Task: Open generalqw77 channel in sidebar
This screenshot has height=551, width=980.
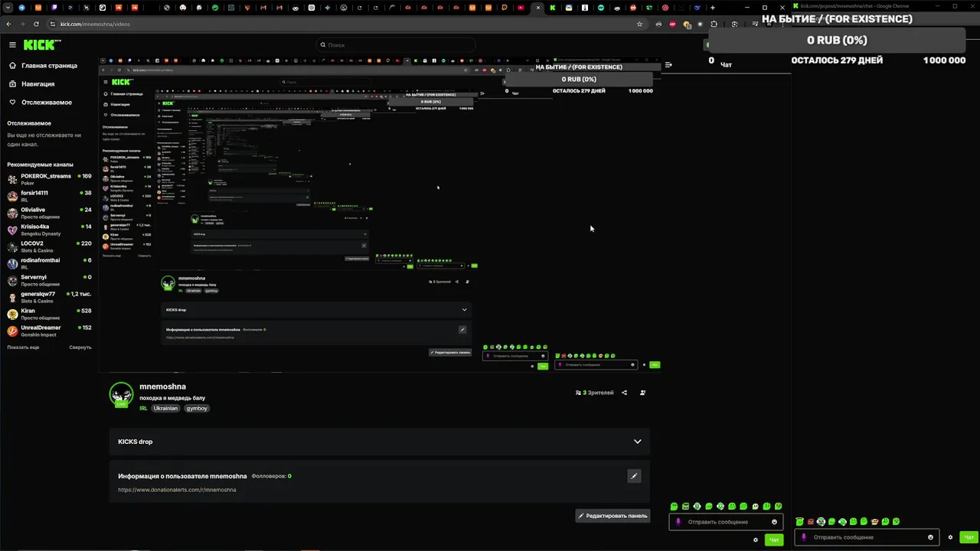Action: (49, 297)
